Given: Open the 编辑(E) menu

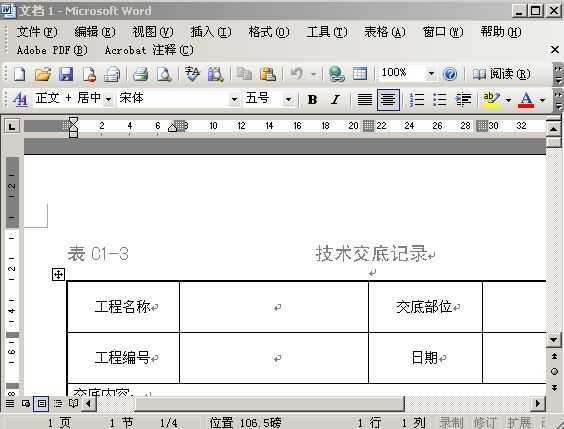Looking at the screenshot, I should click(95, 32).
